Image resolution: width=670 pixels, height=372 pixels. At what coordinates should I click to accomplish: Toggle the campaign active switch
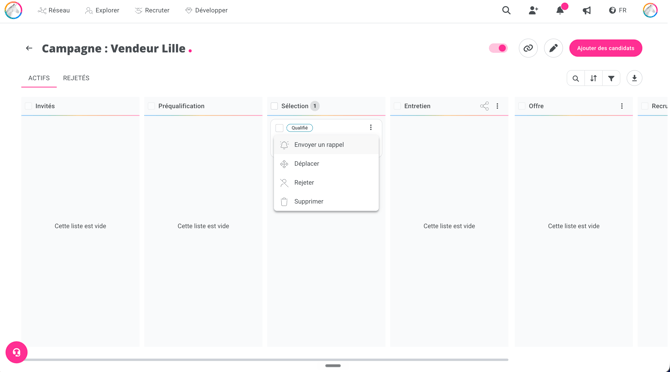point(498,48)
